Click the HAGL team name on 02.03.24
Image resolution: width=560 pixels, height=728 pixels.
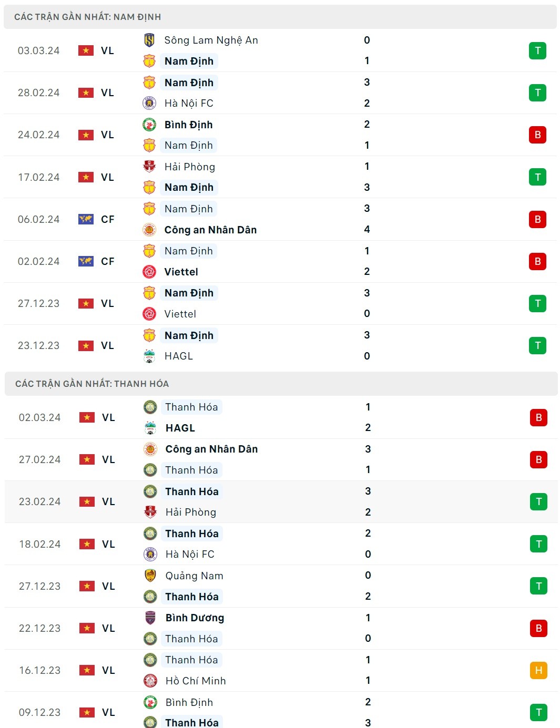180,428
